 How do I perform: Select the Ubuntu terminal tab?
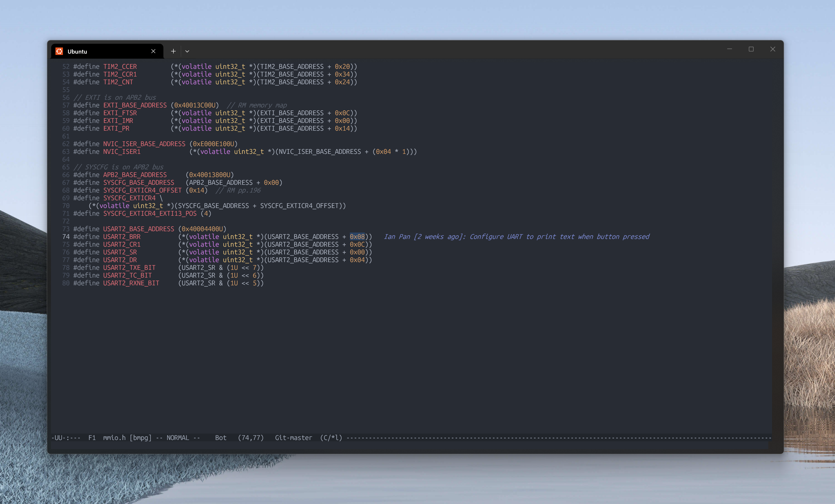(107, 51)
